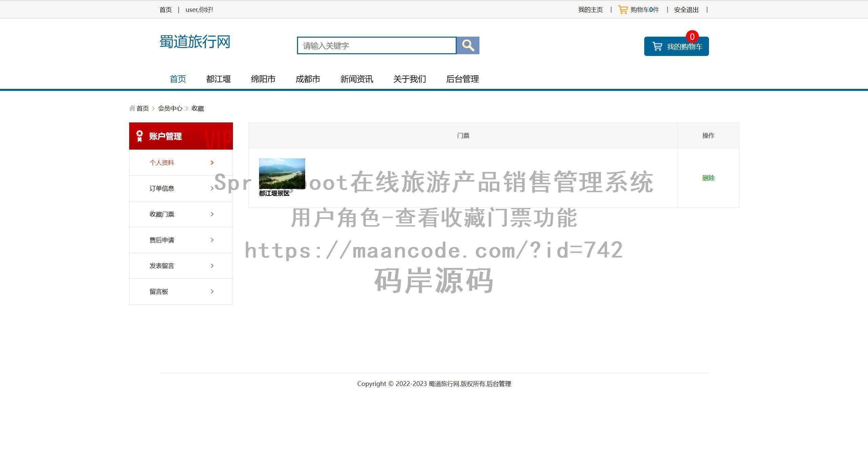The height and width of the screenshot is (466, 868).
Task: Open the cart icon in top bar
Action: coord(623,9)
